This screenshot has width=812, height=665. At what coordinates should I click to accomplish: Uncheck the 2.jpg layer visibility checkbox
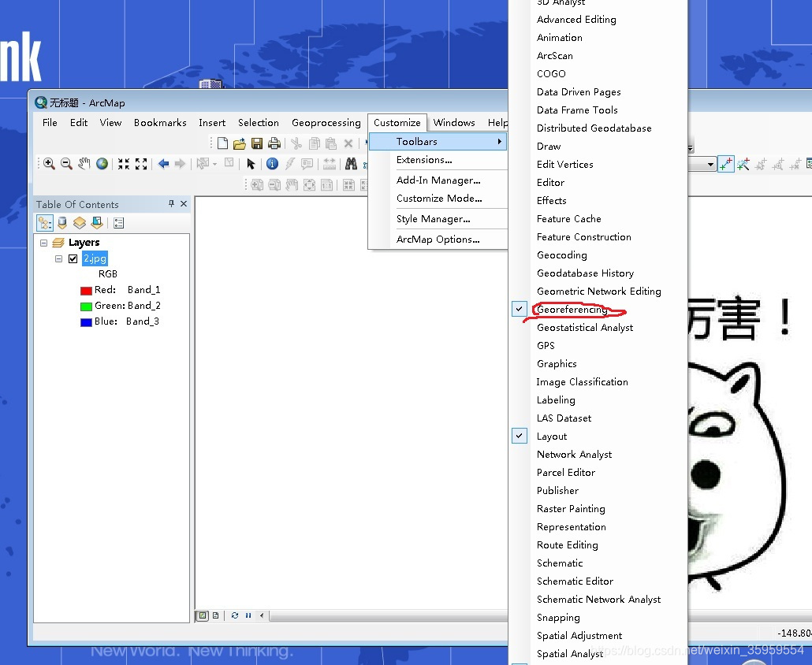tap(73, 258)
